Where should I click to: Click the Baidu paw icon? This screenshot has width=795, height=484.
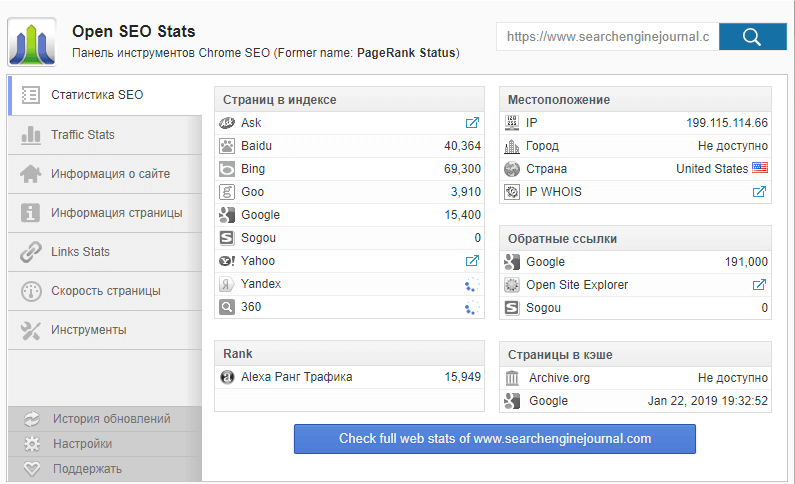tap(227, 146)
